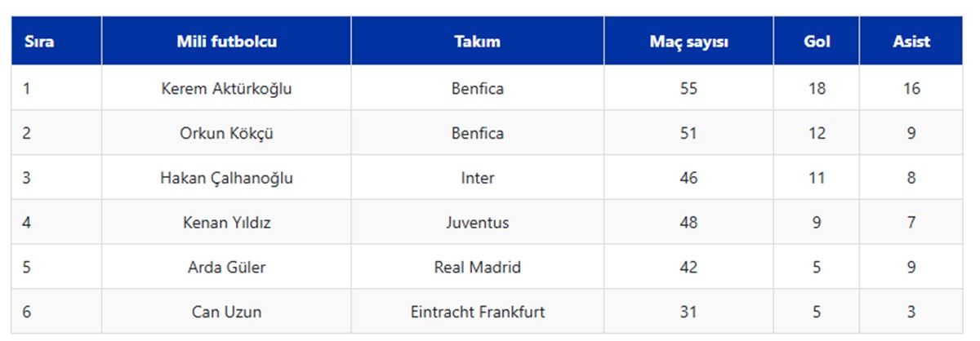Select the assist value 16

click(x=911, y=89)
